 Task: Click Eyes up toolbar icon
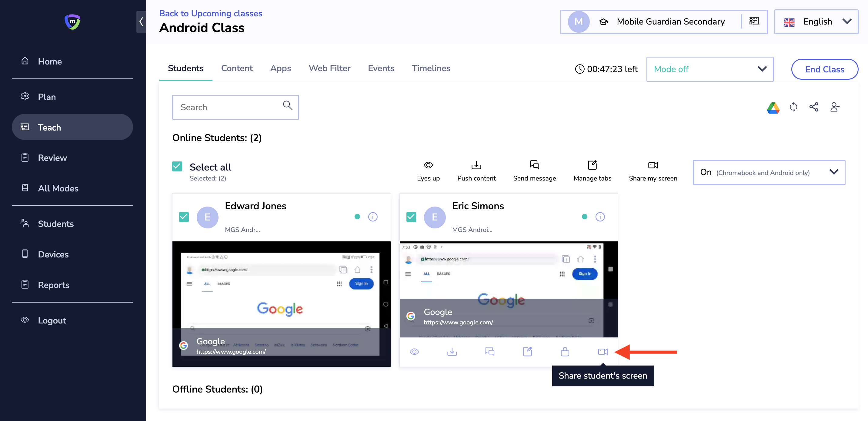(428, 171)
